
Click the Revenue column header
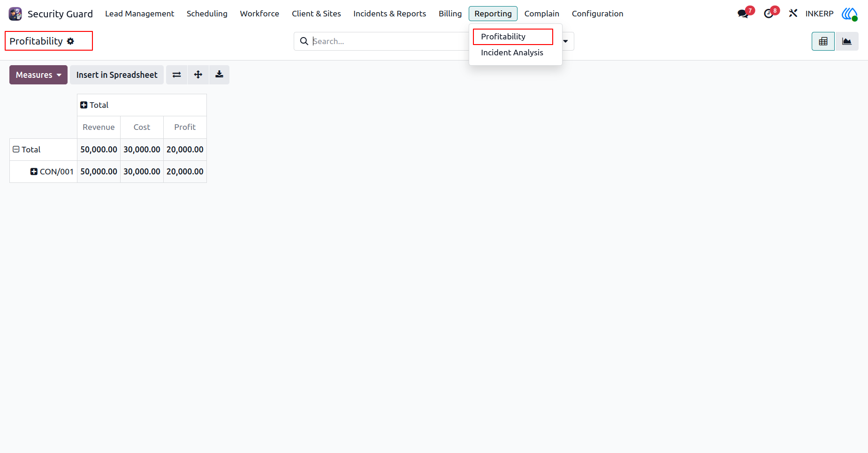pyautogui.click(x=99, y=127)
